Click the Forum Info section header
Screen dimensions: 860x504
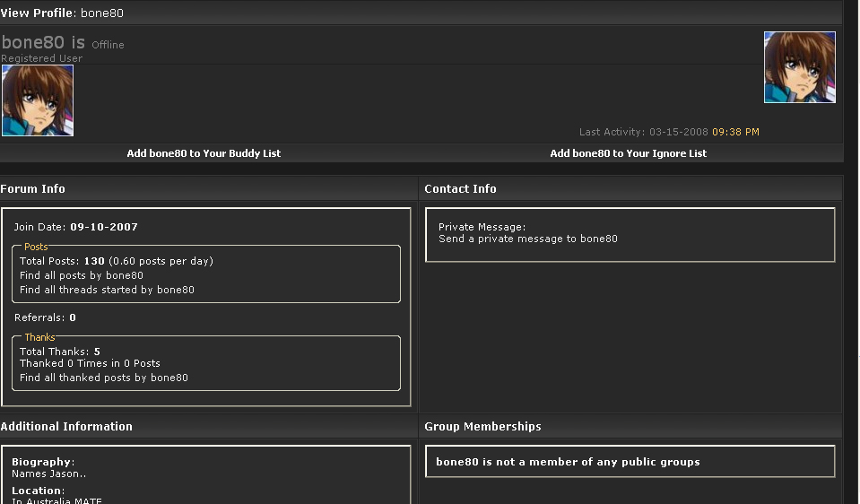(x=33, y=188)
